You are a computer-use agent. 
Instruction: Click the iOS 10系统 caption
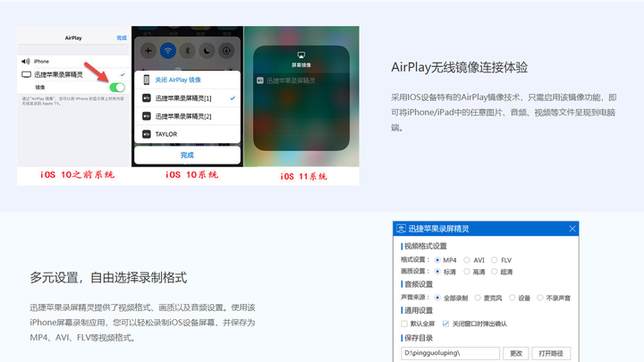191,175
